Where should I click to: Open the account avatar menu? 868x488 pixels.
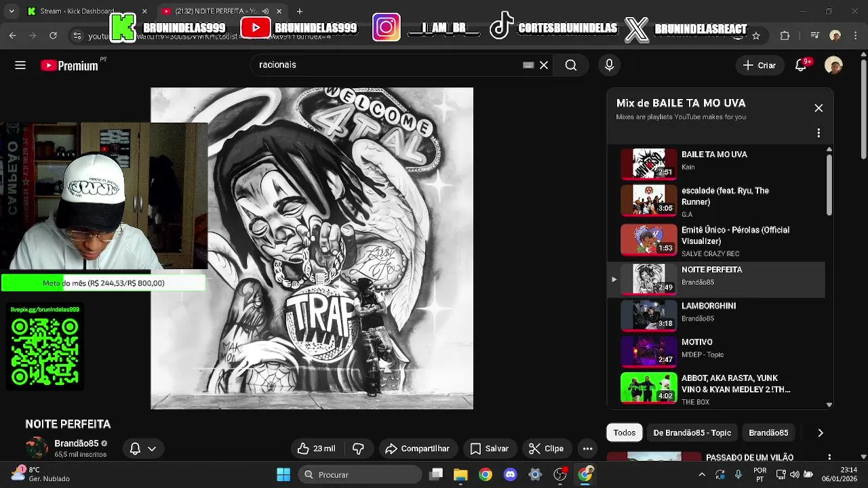click(x=833, y=65)
